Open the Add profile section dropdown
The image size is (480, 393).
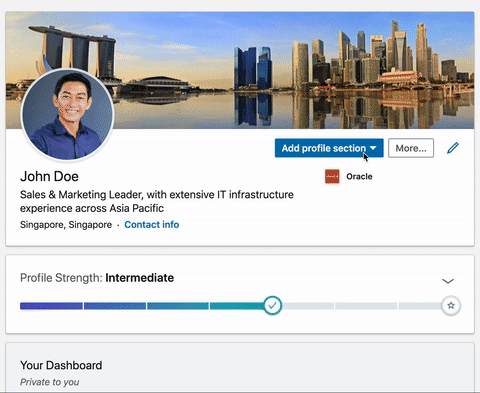click(x=329, y=148)
